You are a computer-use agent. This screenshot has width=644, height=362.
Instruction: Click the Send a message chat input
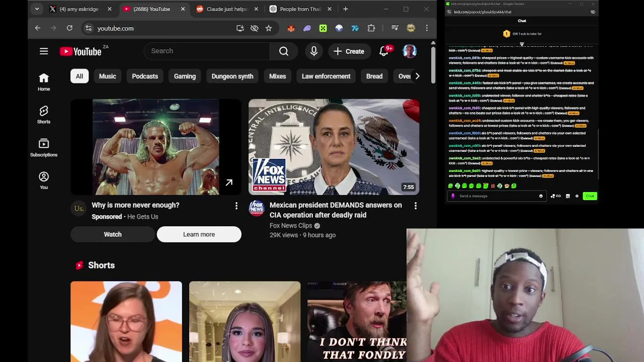click(496, 196)
